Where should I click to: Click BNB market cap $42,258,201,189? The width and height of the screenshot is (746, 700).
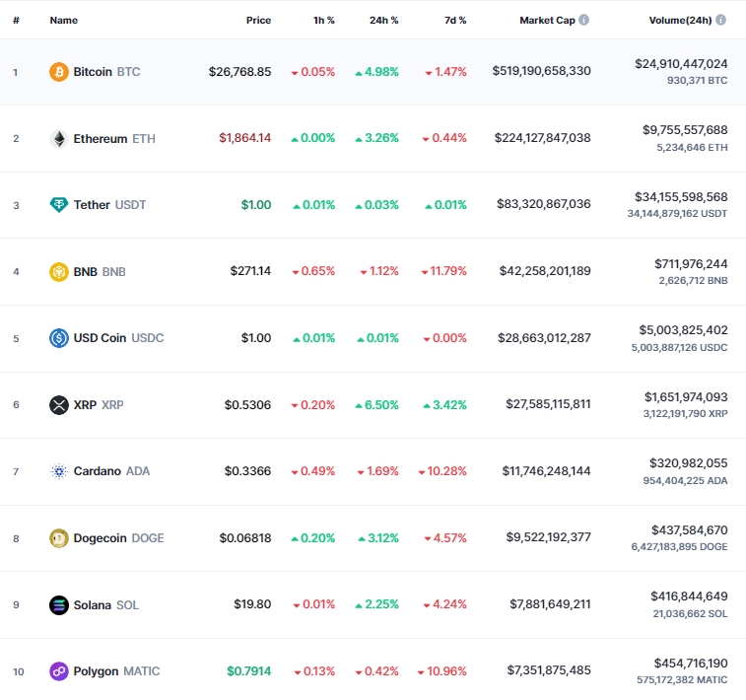545,271
